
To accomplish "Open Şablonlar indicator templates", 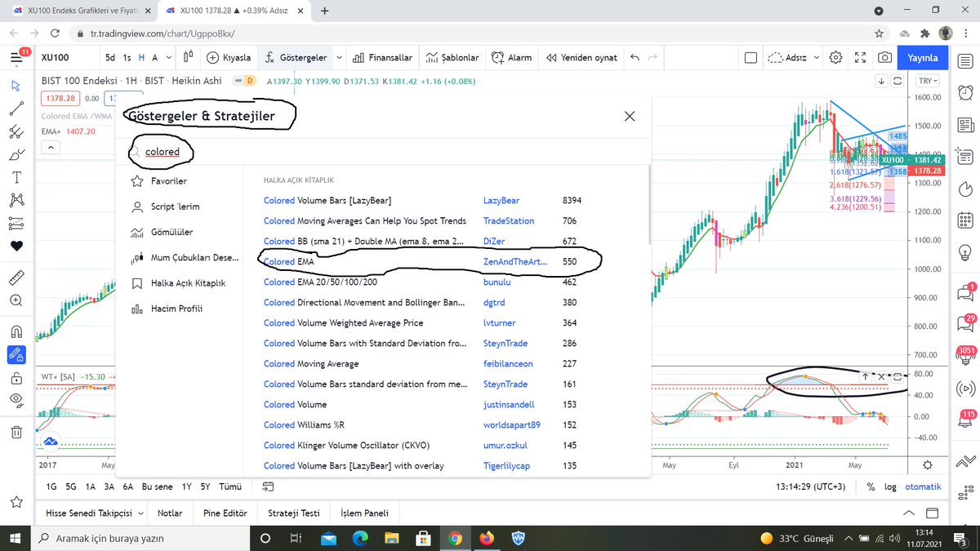I will click(452, 58).
